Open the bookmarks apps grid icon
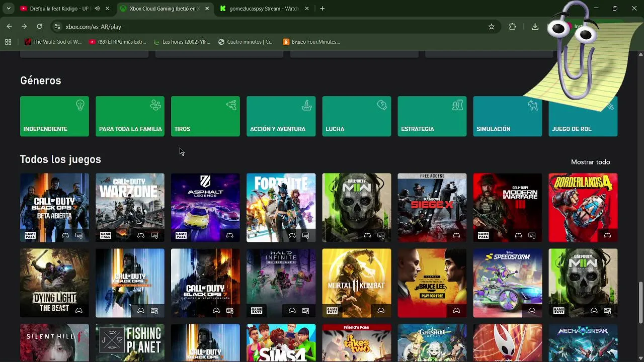 pos(8,42)
